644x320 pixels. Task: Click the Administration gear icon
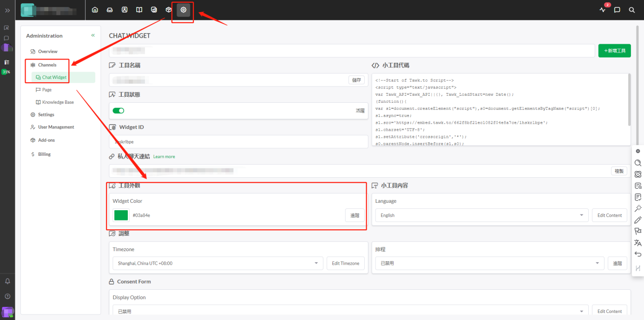tap(184, 9)
